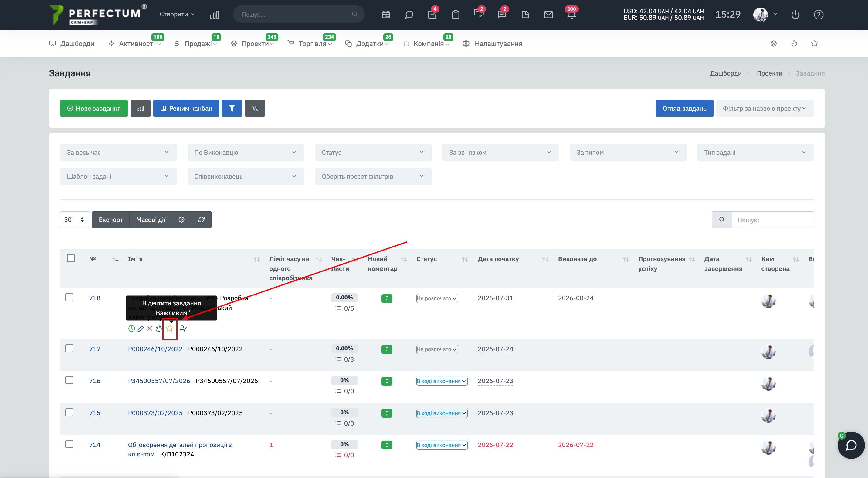Check the checkbox for task 717
The height and width of the screenshot is (478, 868).
coord(70,348)
